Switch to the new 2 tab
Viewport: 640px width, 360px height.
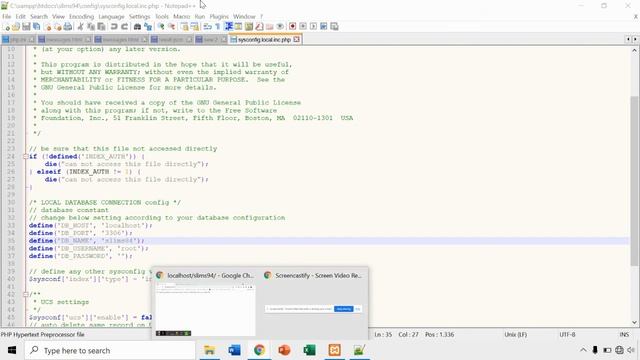pos(211,40)
